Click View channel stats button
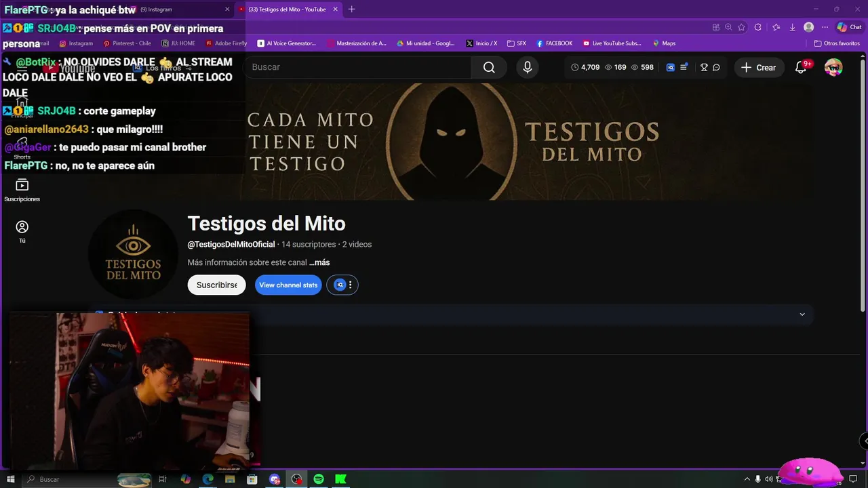The height and width of the screenshot is (488, 868). click(288, 285)
